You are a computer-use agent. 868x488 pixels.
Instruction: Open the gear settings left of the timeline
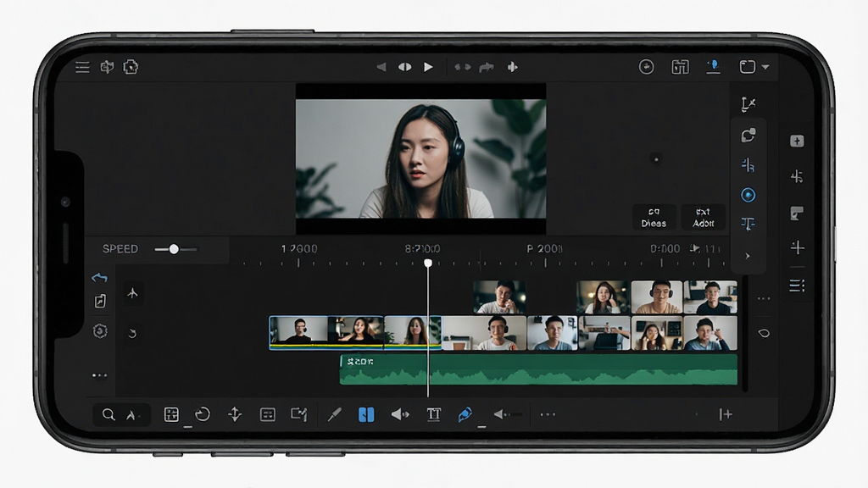click(100, 331)
